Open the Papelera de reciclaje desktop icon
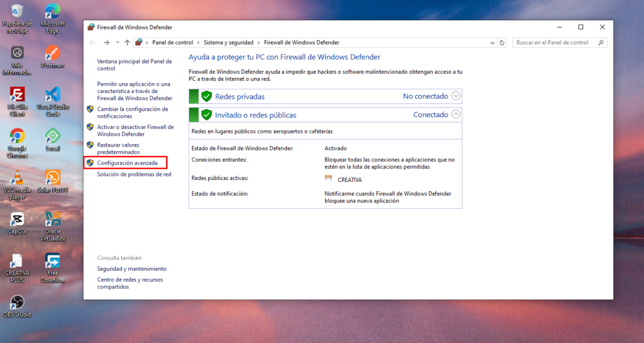This screenshot has width=644, height=343. click(x=17, y=19)
